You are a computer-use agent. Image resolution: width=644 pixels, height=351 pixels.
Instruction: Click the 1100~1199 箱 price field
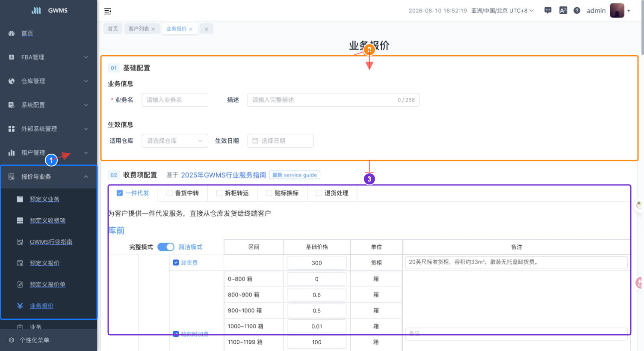click(316, 342)
